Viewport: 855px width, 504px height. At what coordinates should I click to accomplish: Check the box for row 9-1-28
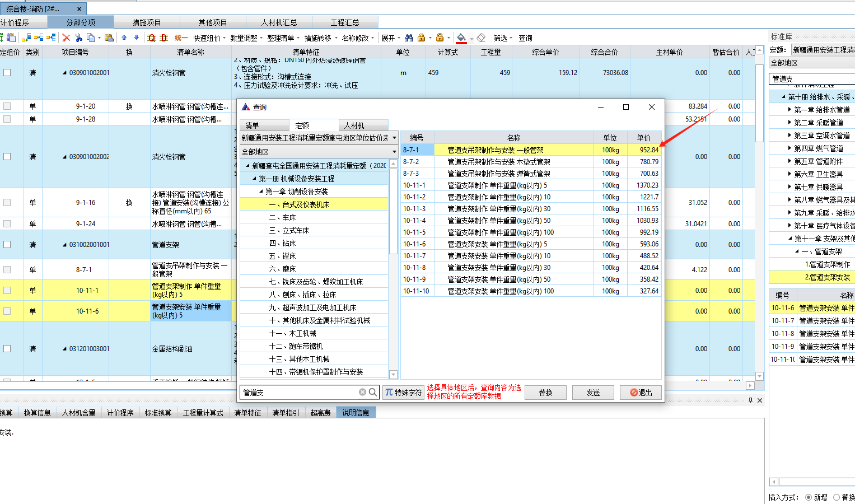[x=7, y=119]
